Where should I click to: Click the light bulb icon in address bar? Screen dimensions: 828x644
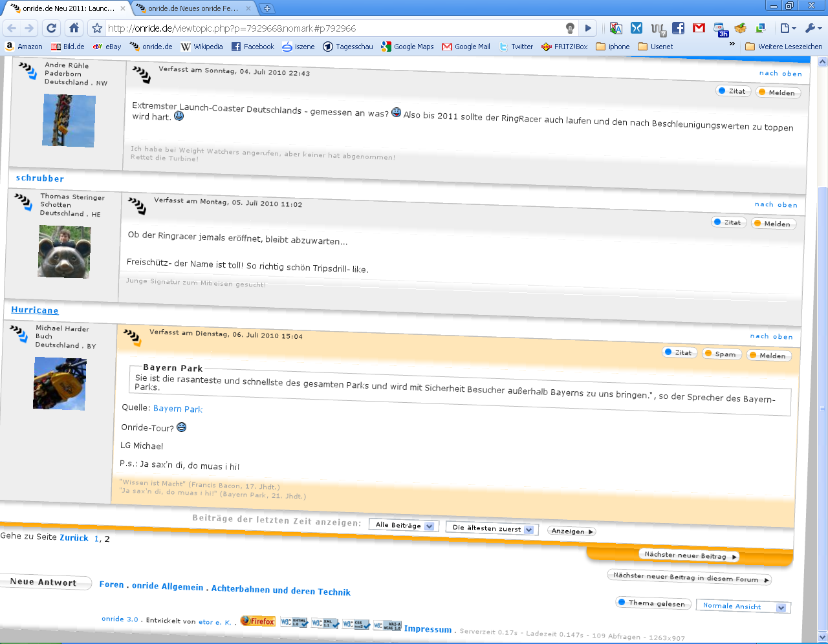(570, 28)
